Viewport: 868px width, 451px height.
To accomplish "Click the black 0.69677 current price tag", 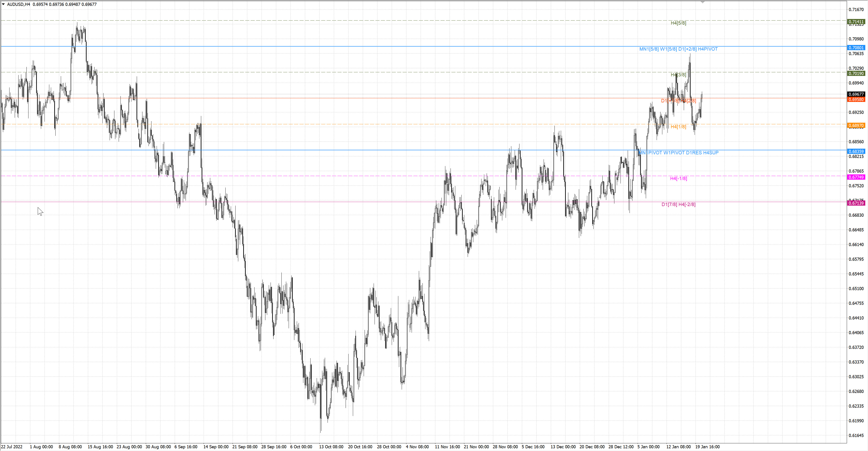I will (856, 94).
